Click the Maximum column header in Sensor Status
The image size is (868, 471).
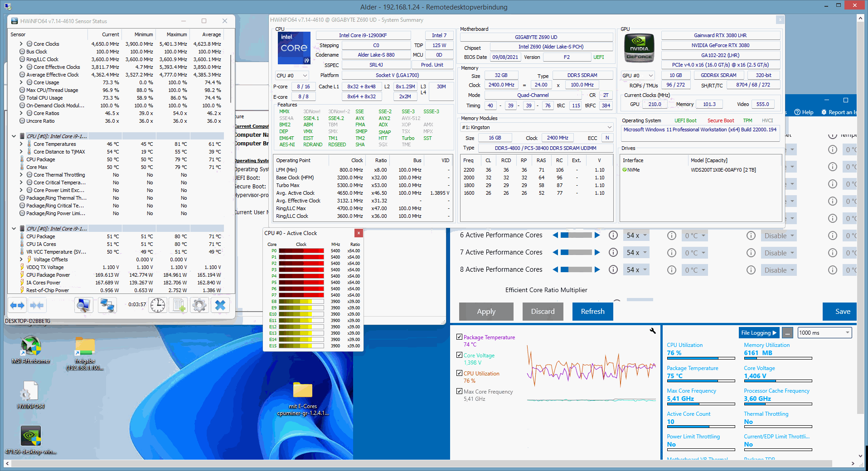pos(173,34)
